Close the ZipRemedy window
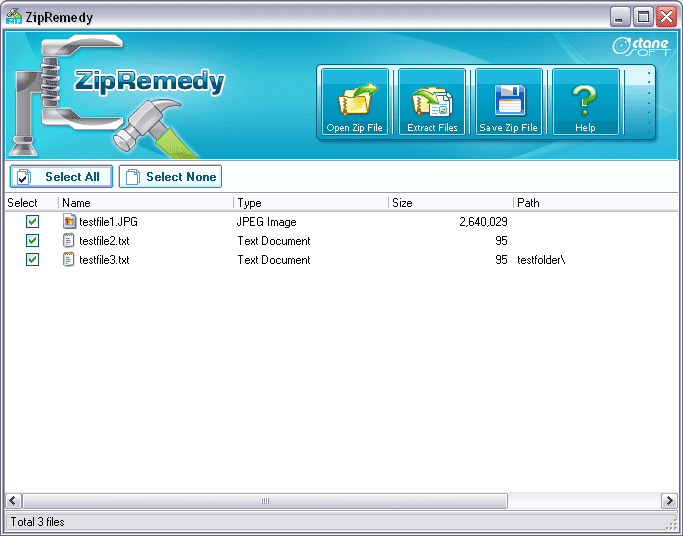This screenshot has width=683, height=536. [666, 17]
